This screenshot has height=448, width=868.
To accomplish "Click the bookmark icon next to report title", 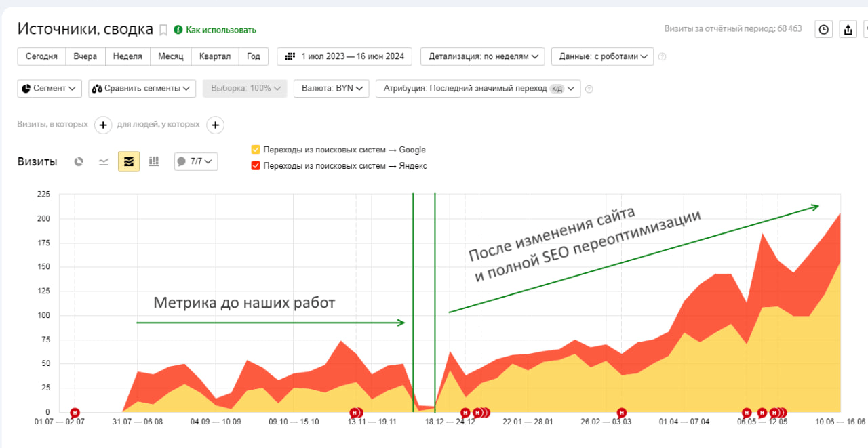I will pos(163,30).
